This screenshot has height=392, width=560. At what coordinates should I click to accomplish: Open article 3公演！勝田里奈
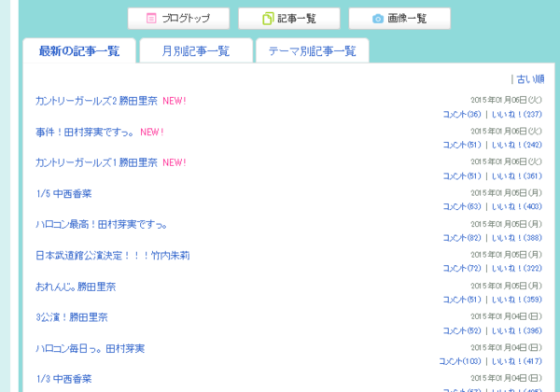pos(72,317)
